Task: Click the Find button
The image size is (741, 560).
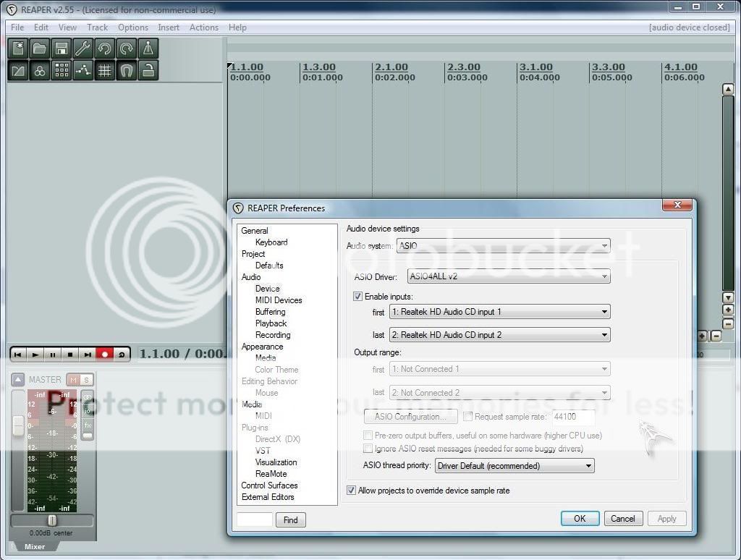Action: tap(291, 519)
